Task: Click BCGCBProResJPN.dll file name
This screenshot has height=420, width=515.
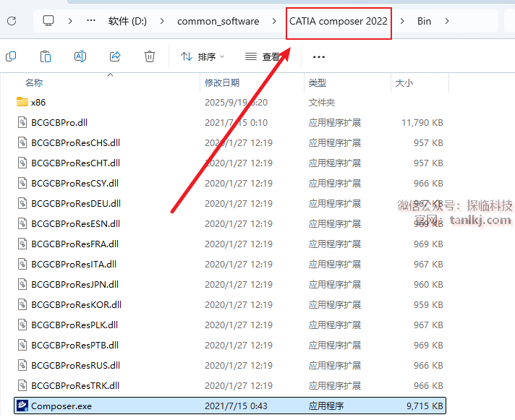Action: point(75,285)
